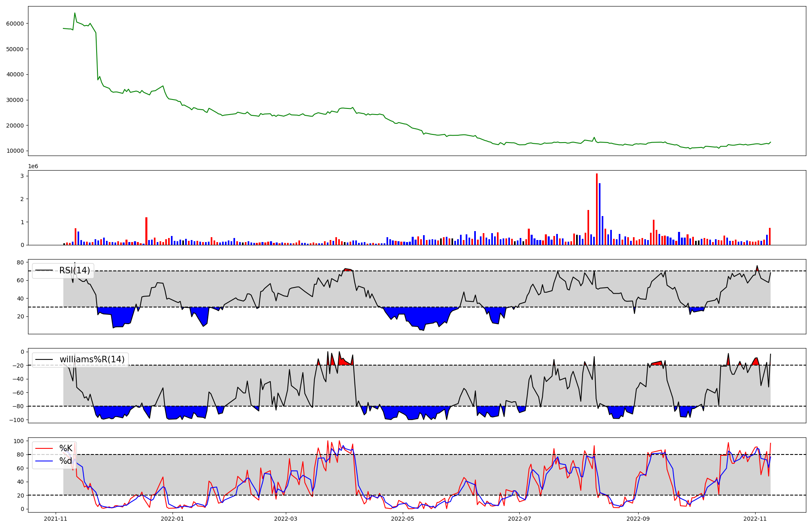Click the red %K line swatch in legend
The image size is (812, 528).
click(44, 448)
